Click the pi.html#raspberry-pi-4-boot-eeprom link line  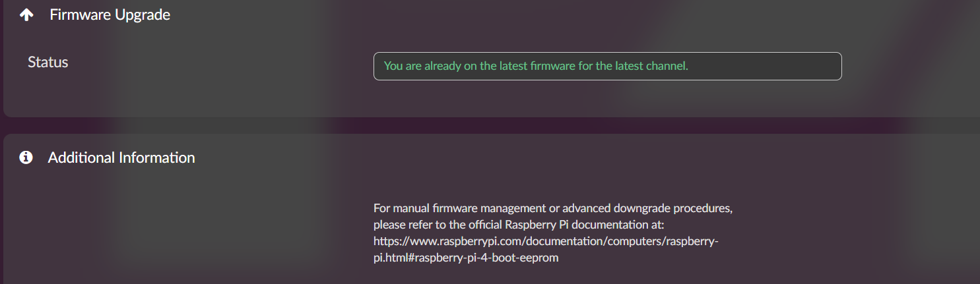pyautogui.click(x=466, y=258)
